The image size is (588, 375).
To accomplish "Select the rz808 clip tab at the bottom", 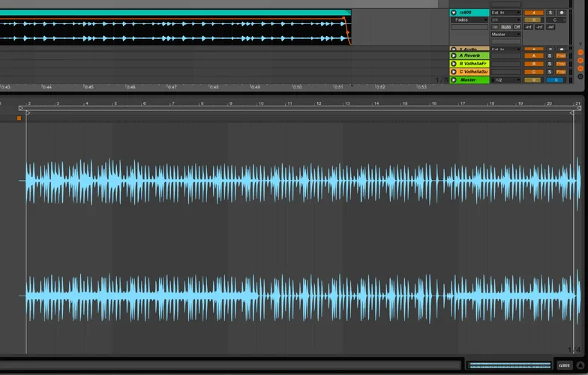I will pyautogui.click(x=564, y=365).
